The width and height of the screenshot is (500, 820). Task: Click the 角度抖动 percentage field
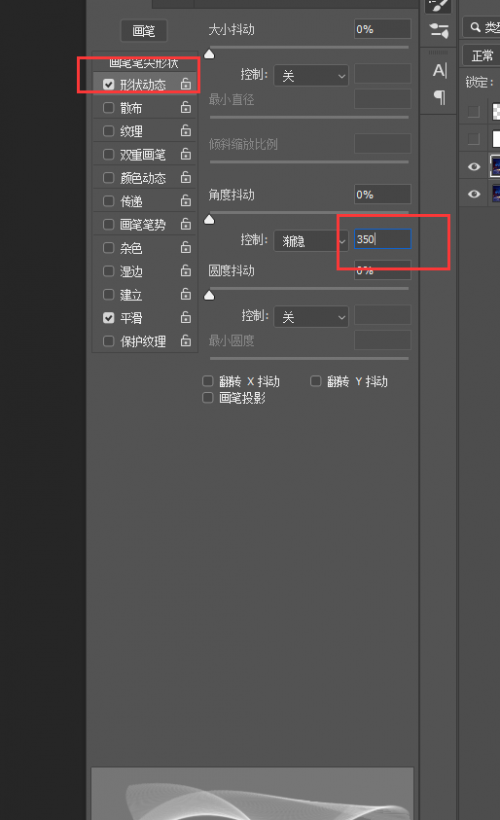click(382, 195)
